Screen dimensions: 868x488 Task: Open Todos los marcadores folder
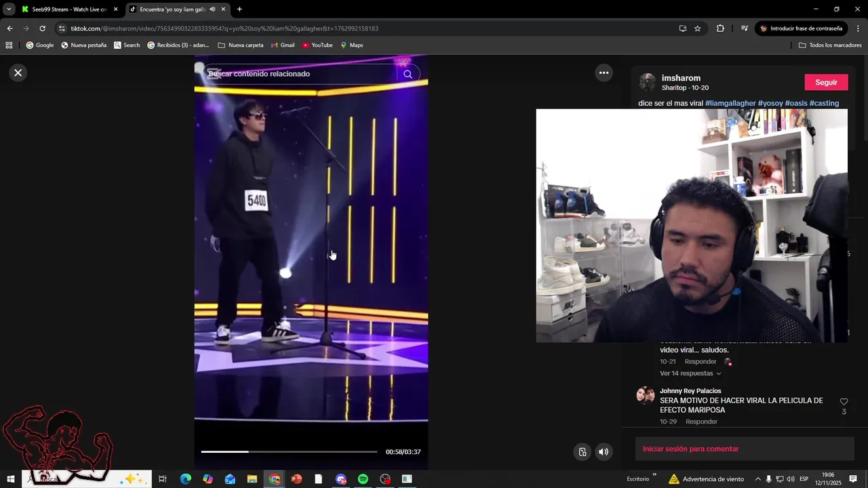point(830,45)
